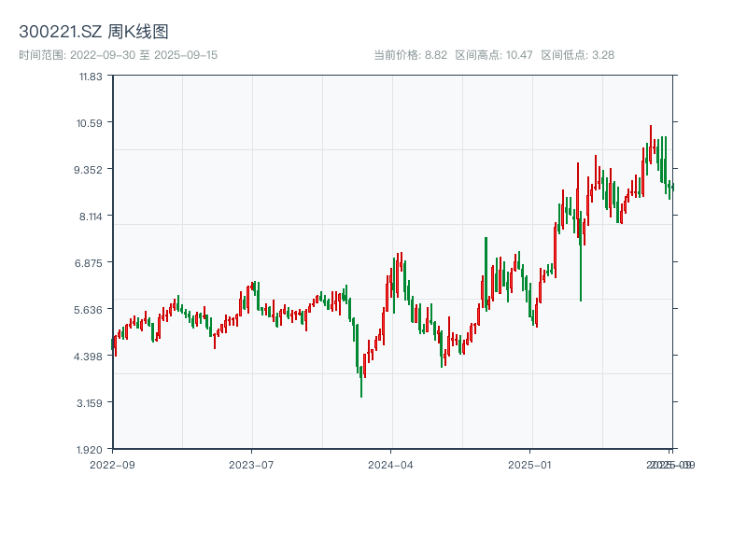Click the 当前价格 8.82 label
The image size is (747, 560).
point(411,55)
